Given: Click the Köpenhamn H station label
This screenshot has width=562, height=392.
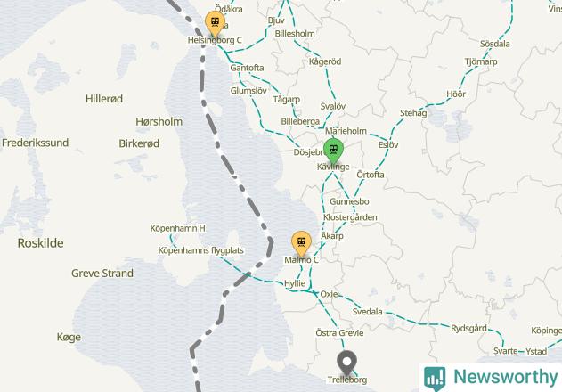Looking at the screenshot, I should click(178, 228).
